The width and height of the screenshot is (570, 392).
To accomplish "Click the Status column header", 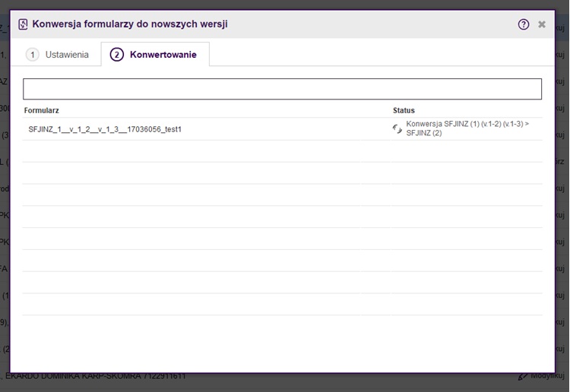I will click(404, 111).
